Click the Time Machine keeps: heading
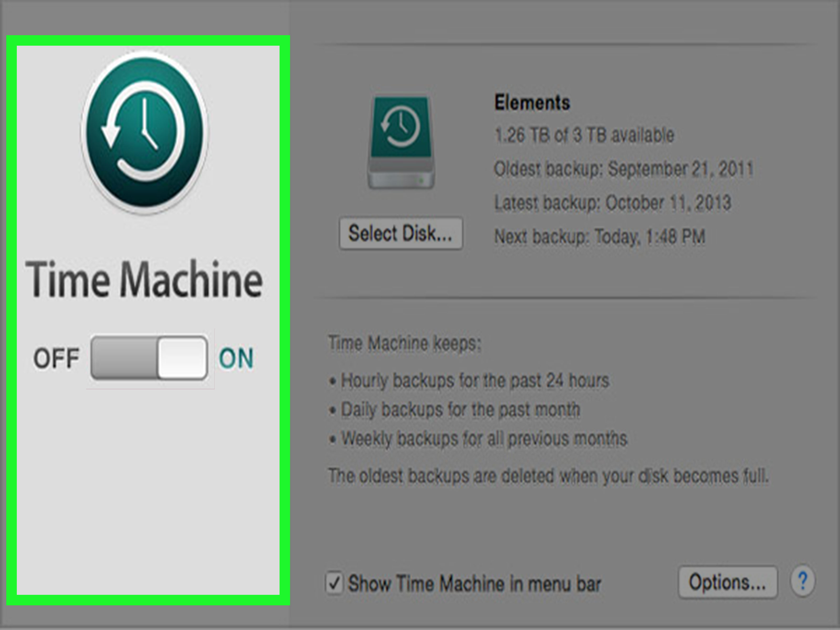Screen dimensions: 840x630 click(x=405, y=343)
